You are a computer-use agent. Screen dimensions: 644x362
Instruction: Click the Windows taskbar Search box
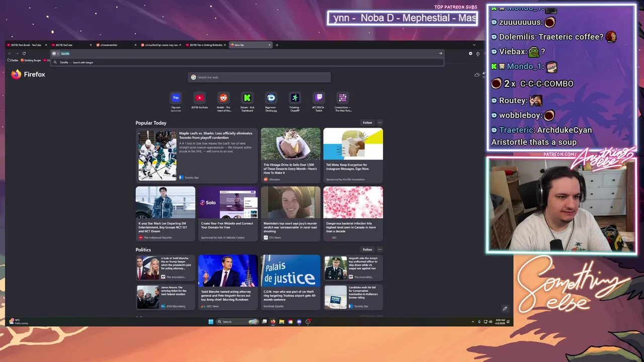point(236,322)
